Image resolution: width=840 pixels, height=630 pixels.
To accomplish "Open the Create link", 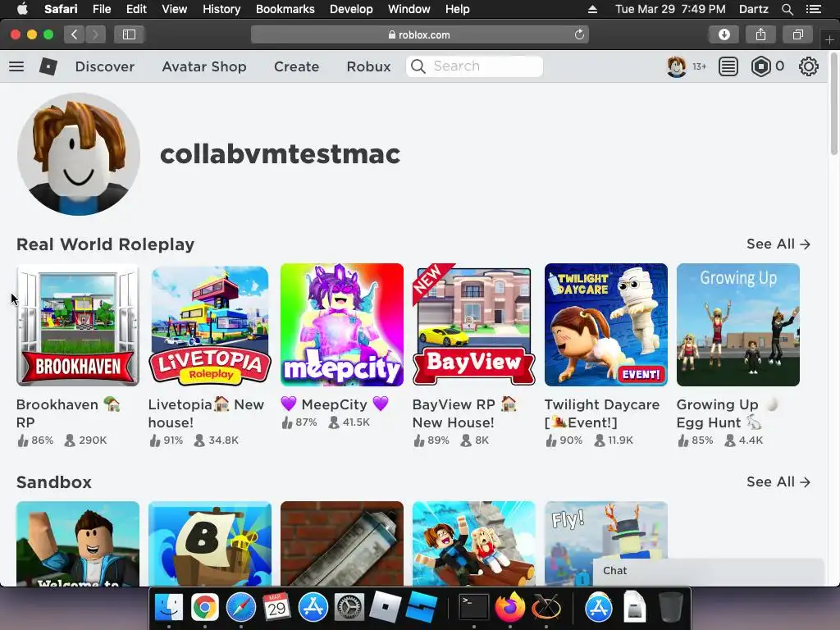I will (296, 66).
